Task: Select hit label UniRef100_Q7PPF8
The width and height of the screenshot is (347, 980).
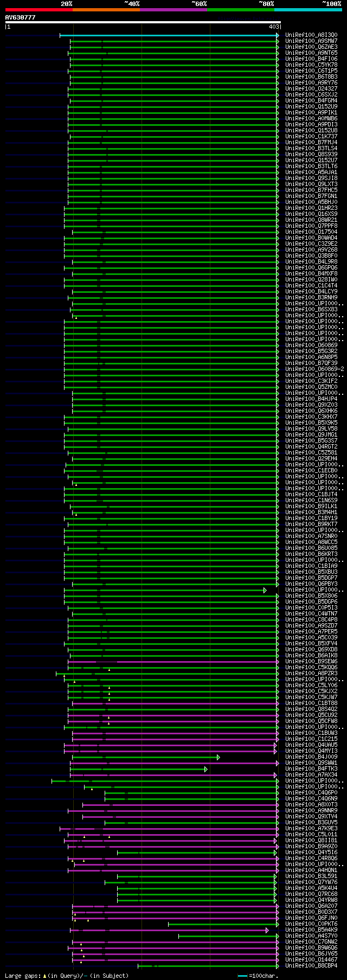Action: click(311, 226)
